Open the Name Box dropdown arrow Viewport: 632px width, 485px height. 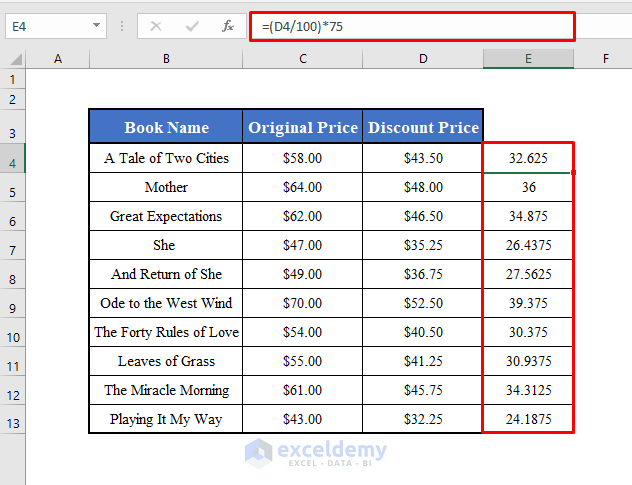click(96, 26)
